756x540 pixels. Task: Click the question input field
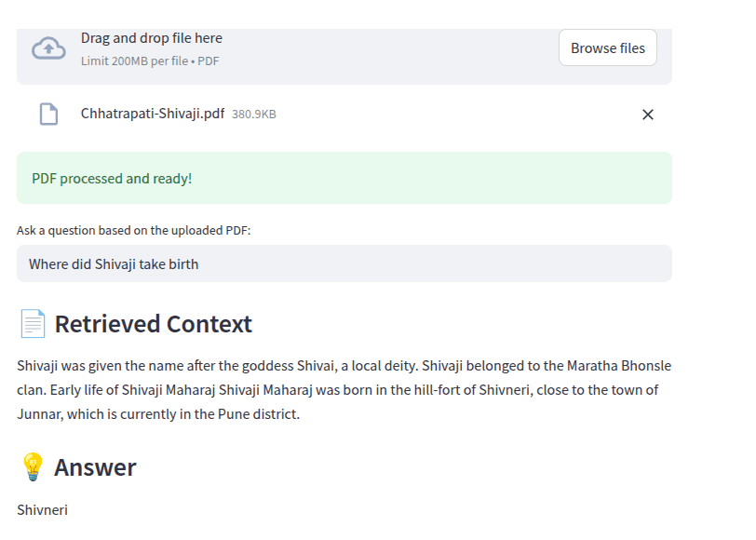pyautogui.click(x=344, y=263)
